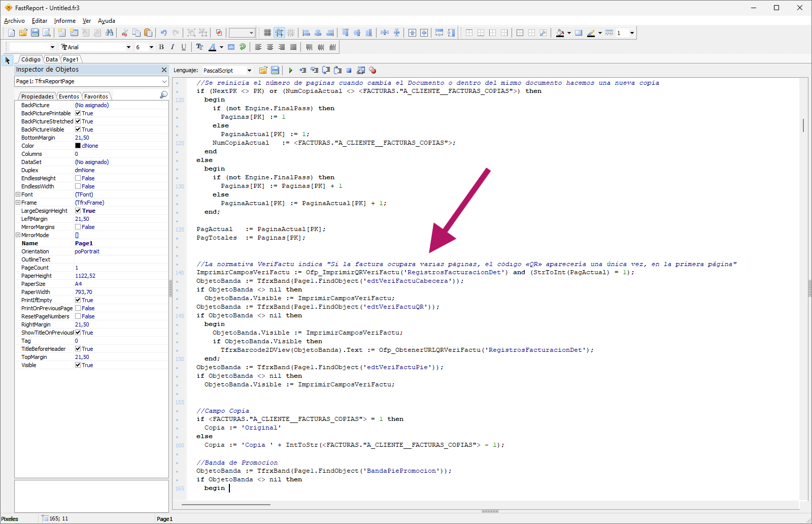Open the Lenguaje PascalScript dropdown

(x=249, y=71)
